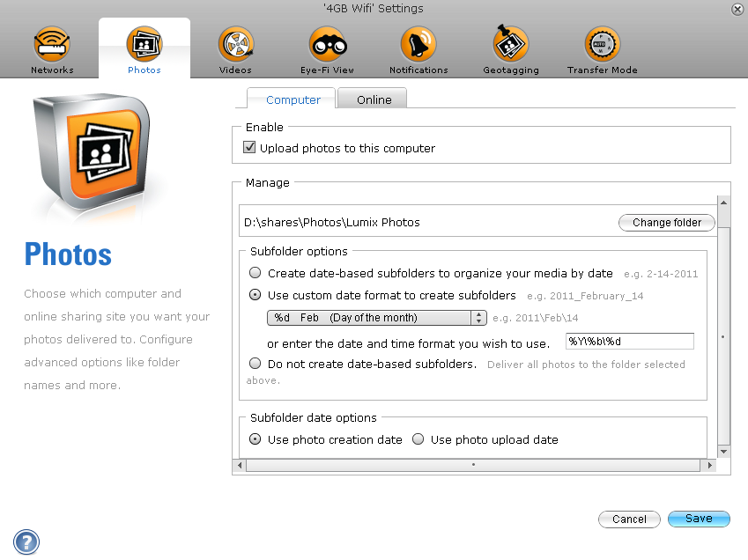Click the custom date format text field

[630, 342]
